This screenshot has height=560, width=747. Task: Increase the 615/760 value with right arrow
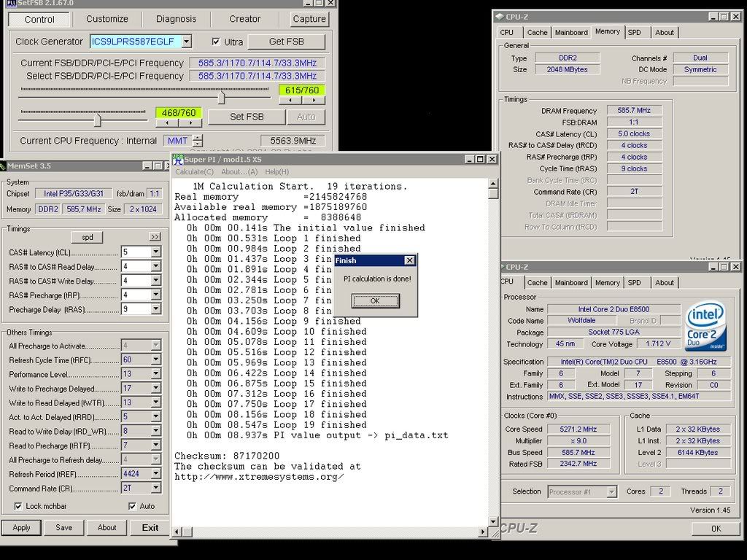314,100
